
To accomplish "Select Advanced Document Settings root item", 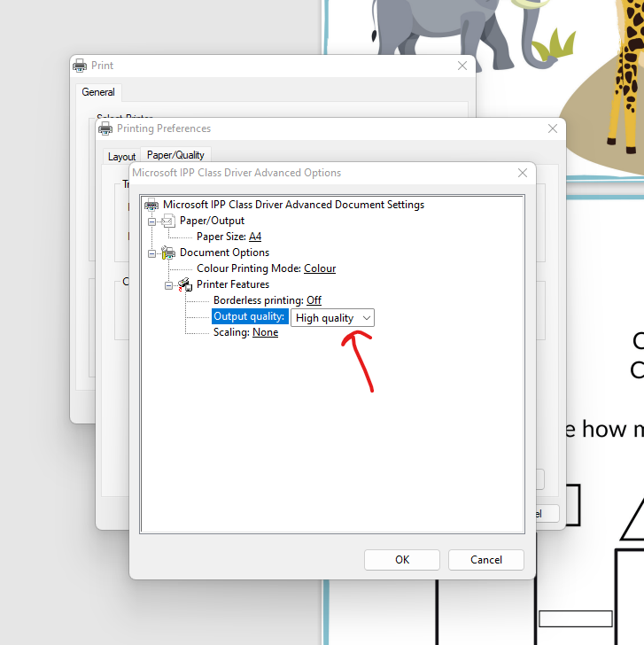I will point(293,205).
